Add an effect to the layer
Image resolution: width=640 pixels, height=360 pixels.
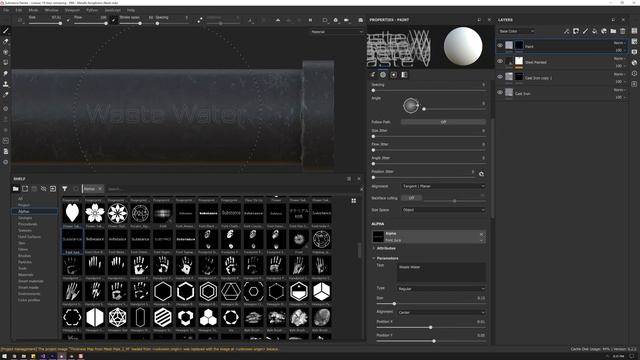[567, 31]
